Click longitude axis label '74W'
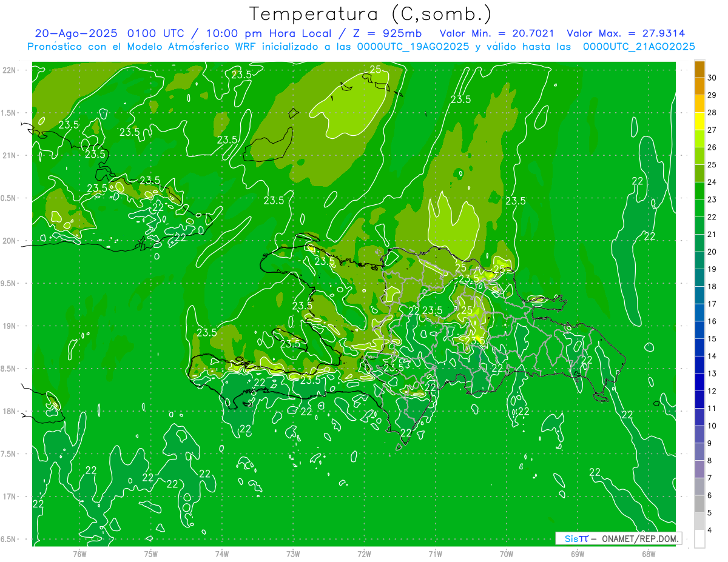 (x=222, y=554)
